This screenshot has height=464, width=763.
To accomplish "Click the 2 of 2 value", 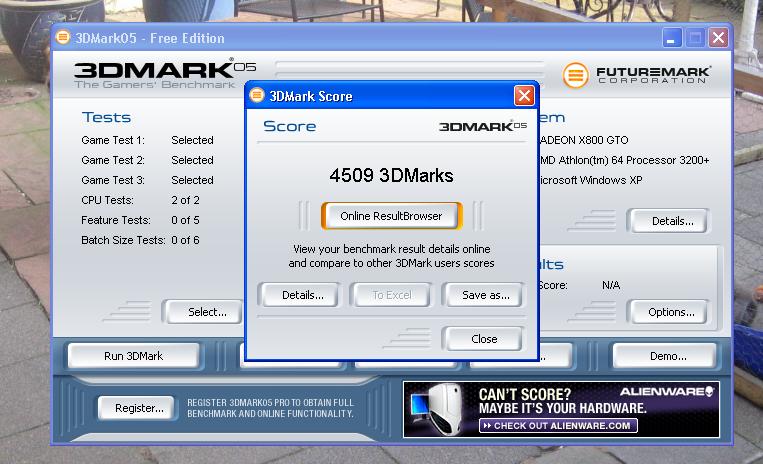I will click(185, 200).
